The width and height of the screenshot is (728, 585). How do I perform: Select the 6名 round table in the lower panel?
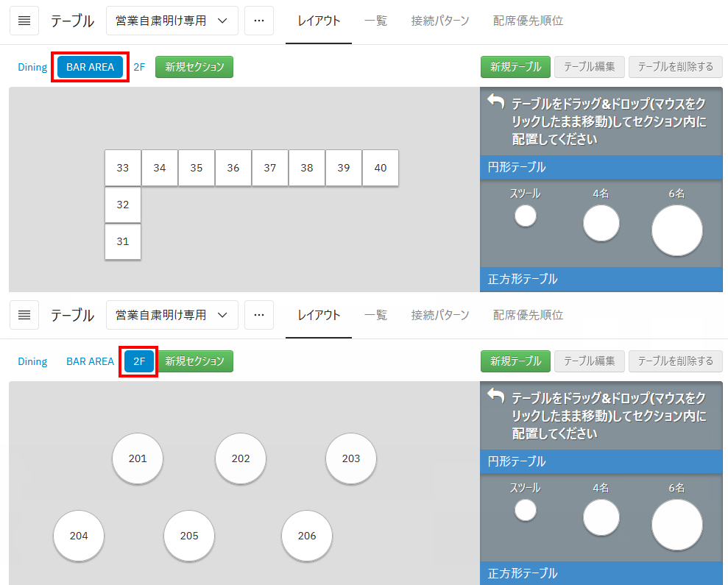[677, 525]
